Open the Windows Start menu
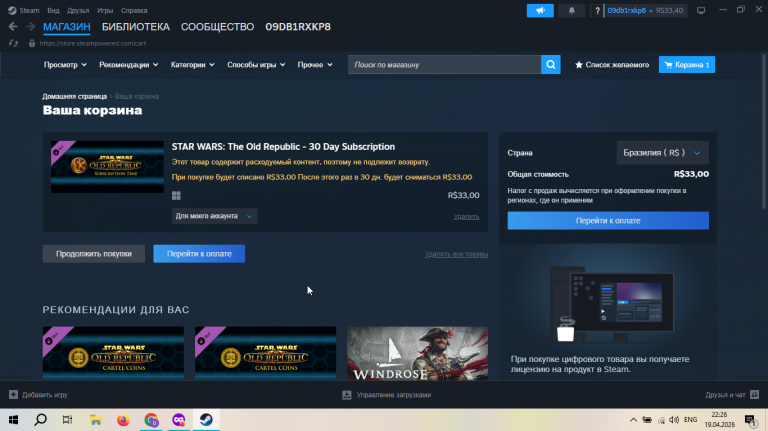 coord(13,420)
